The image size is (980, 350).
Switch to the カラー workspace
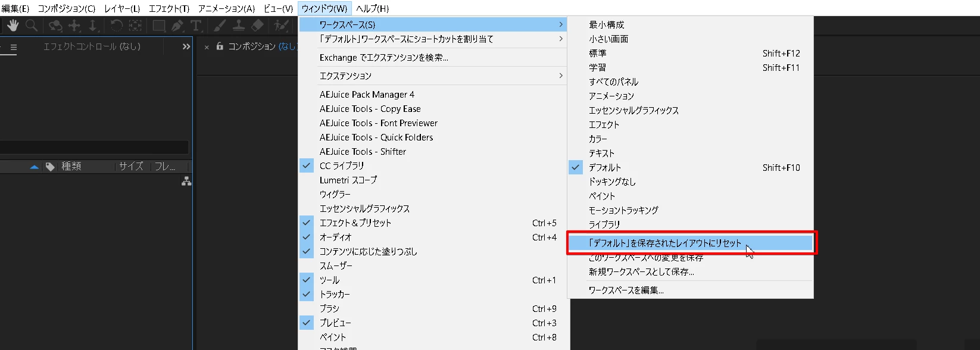coord(691,139)
